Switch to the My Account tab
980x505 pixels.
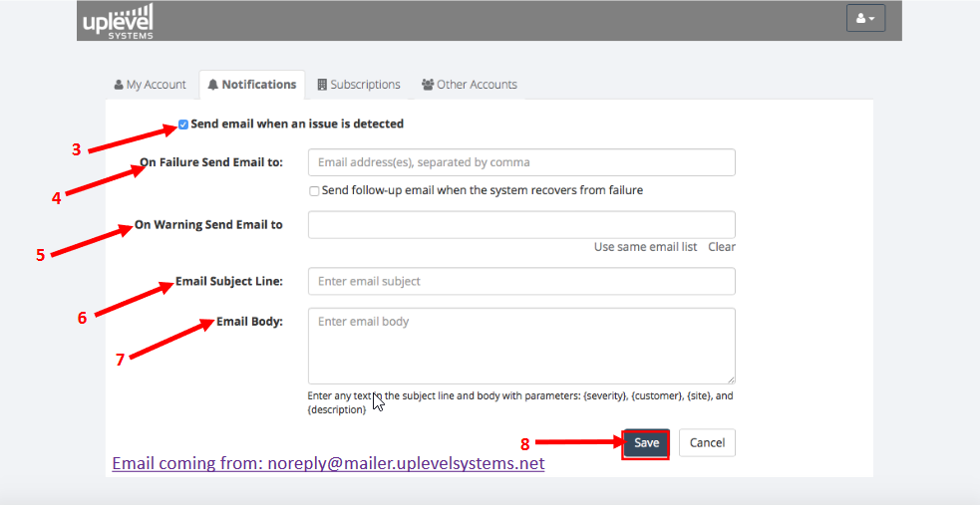click(x=150, y=85)
